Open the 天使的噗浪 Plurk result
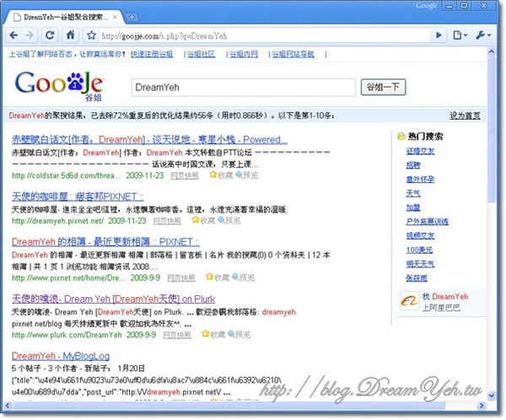The image size is (506, 420). [x=113, y=299]
